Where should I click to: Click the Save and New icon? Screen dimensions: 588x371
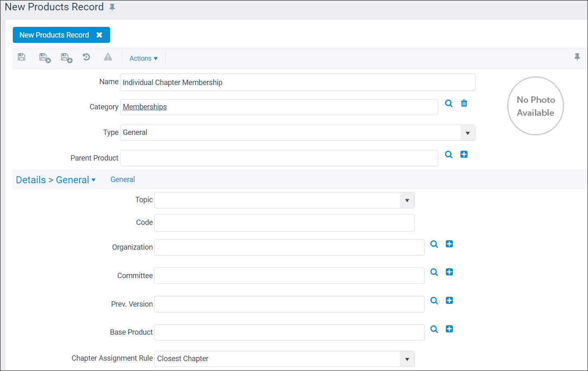[x=67, y=58]
